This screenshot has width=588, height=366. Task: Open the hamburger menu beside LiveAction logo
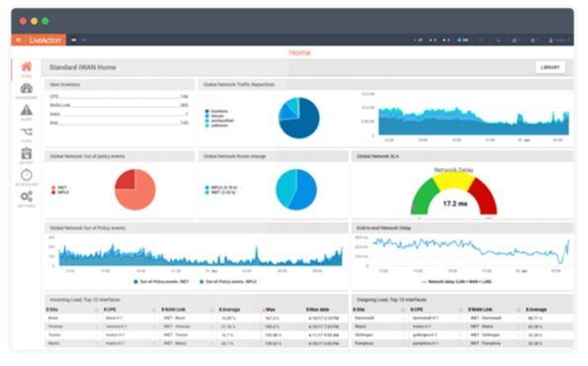pyautogui.click(x=19, y=40)
